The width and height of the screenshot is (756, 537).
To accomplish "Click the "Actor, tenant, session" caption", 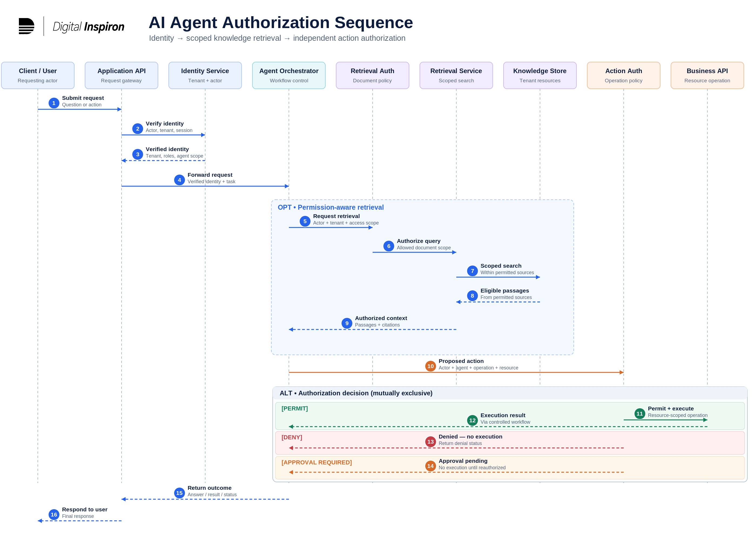I will click(169, 131).
